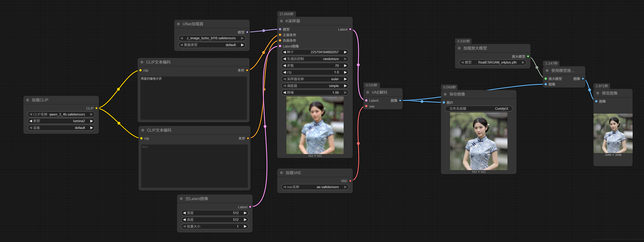Increase 步数 with its right arrow
The height and width of the screenshot is (242, 644).
point(345,66)
